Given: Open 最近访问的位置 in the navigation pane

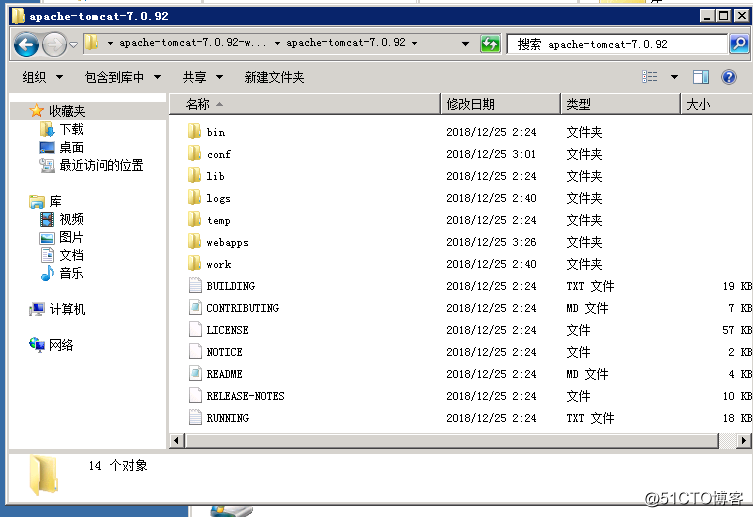Looking at the screenshot, I should tap(101, 166).
